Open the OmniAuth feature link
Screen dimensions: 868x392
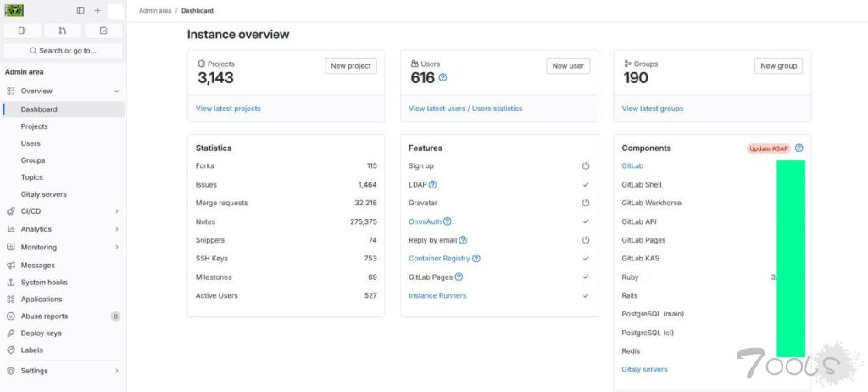point(426,221)
